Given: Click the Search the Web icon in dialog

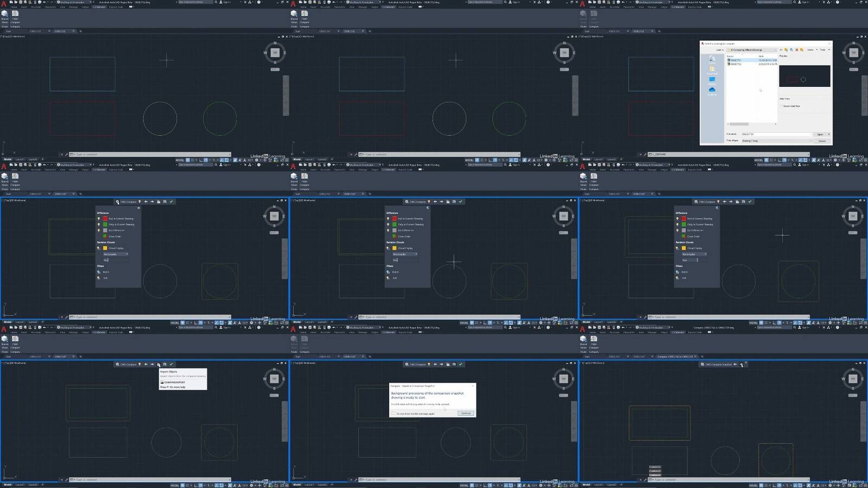Looking at the screenshot, I should tap(792, 50).
